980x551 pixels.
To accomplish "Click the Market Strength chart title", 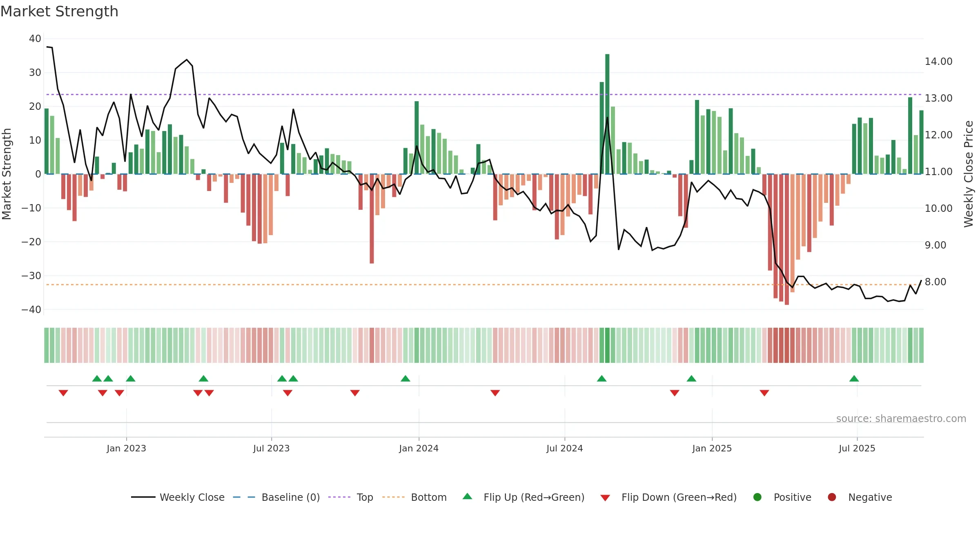I will click(x=59, y=11).
